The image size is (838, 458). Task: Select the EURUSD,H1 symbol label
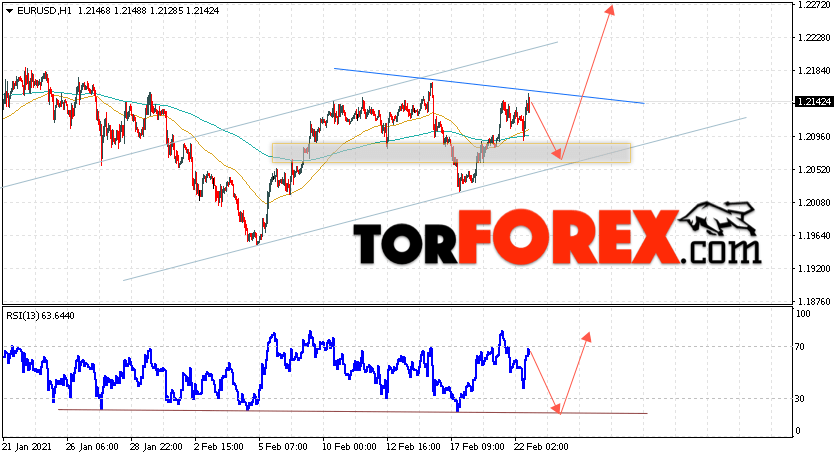[x=44, y=11]
